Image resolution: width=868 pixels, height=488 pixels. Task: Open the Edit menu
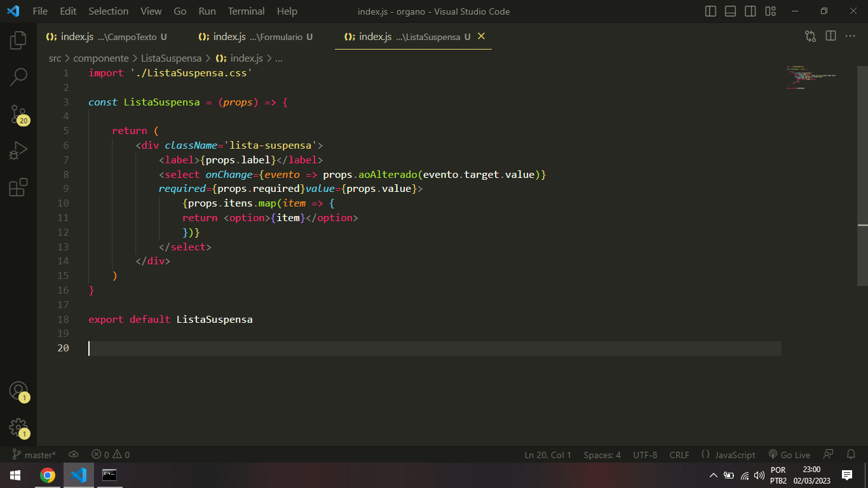coord(68,11)
